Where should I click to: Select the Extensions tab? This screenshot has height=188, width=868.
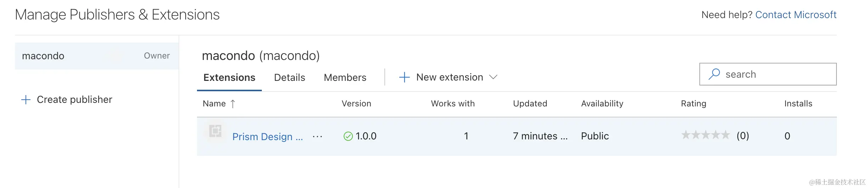[229, 78]
